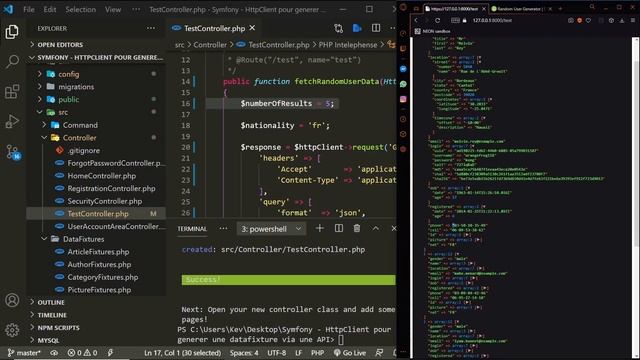Screen dimensions: 640x360
Task: Open the Manage gear in VS Code
Action: [12, 330]
